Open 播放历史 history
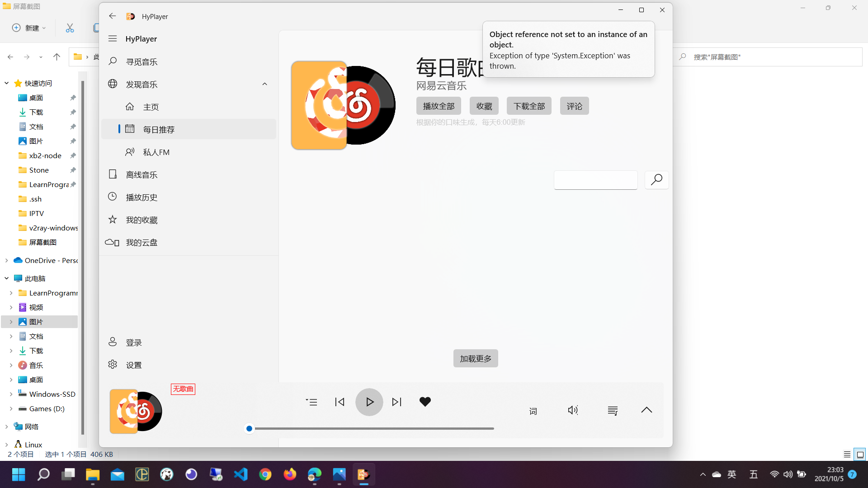 [x=142, y=197]
